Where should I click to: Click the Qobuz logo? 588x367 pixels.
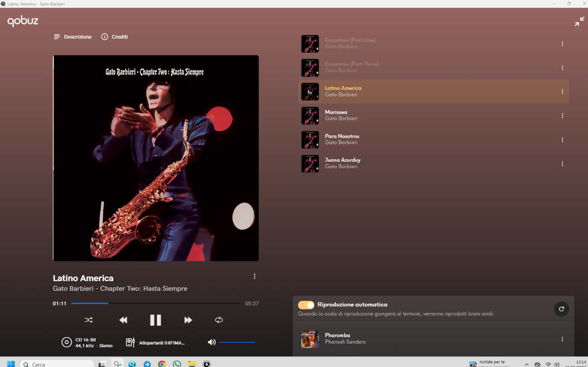point(23,21)
